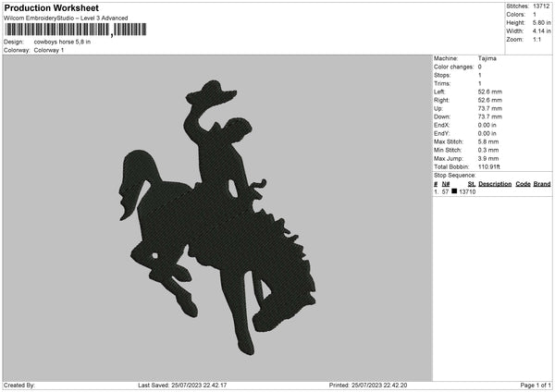Click the Color changes value 0
555x392 pixels.
pos(479,67)
